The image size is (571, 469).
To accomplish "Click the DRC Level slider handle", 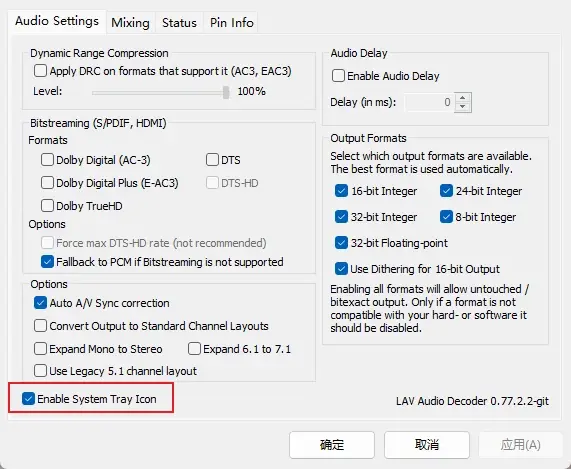I will pos(226,92).
